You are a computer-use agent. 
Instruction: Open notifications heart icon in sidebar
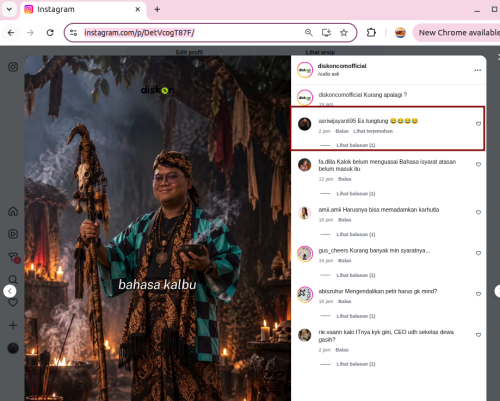pos(13,302)
